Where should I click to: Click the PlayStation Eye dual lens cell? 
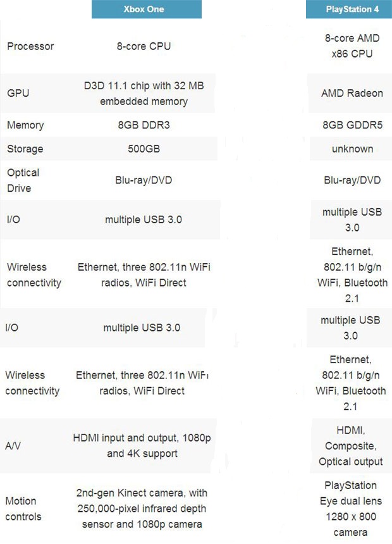[350, 509]
